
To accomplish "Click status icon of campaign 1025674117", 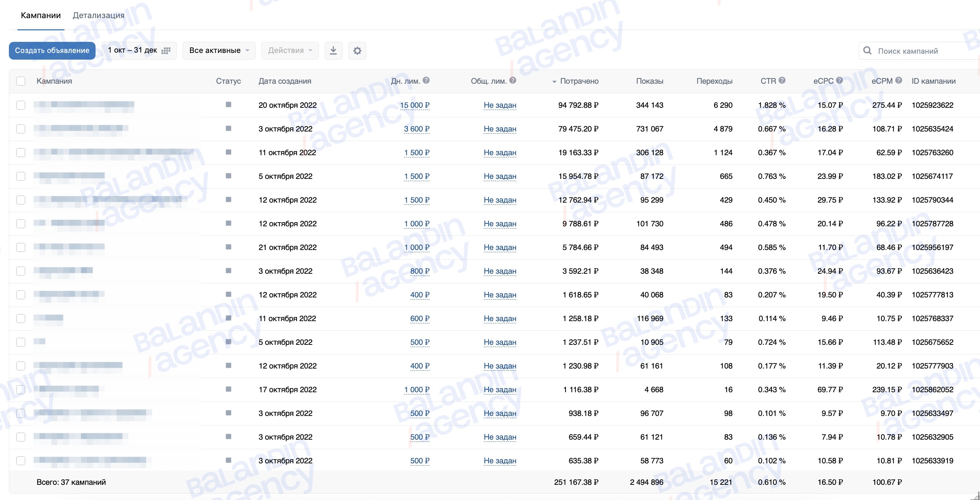I will pos(228,176).
